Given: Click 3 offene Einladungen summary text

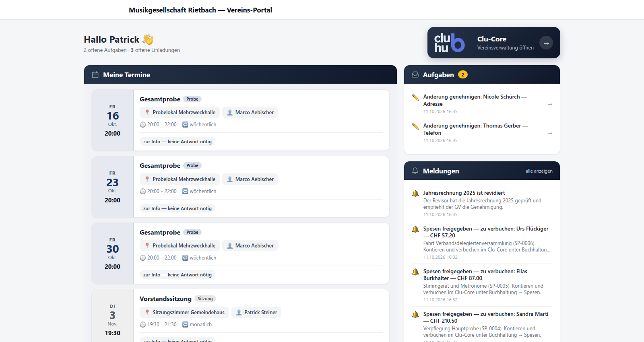Looking at the screenshot, I should 155,50.
